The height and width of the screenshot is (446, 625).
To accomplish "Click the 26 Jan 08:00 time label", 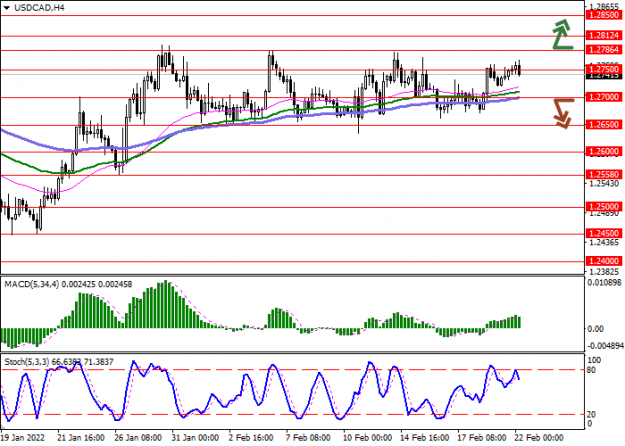I will 138,438.
